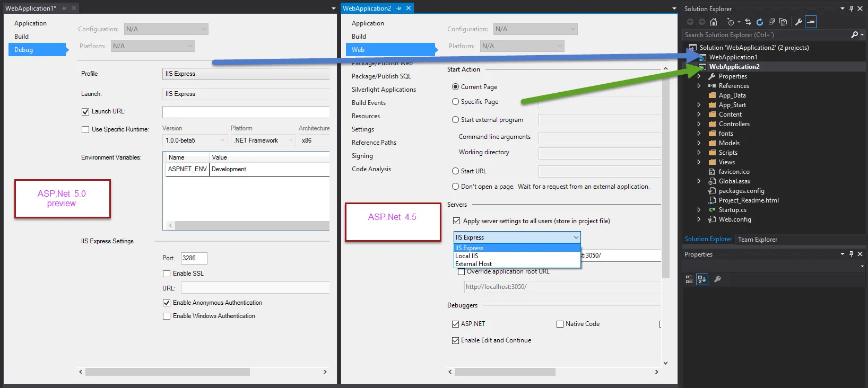Click the Property Pages wrench in Properties panel
The width and height of the screenshot is (868, 388).
(x=717, y=279)
